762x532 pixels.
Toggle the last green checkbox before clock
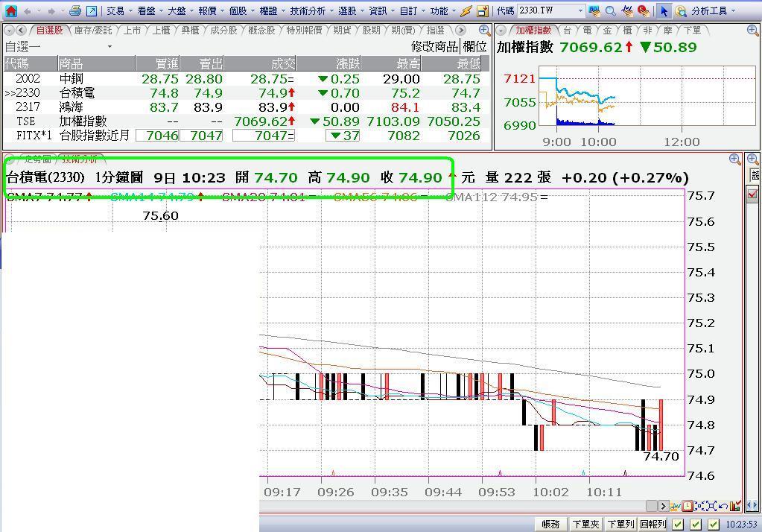click(714, 525)
